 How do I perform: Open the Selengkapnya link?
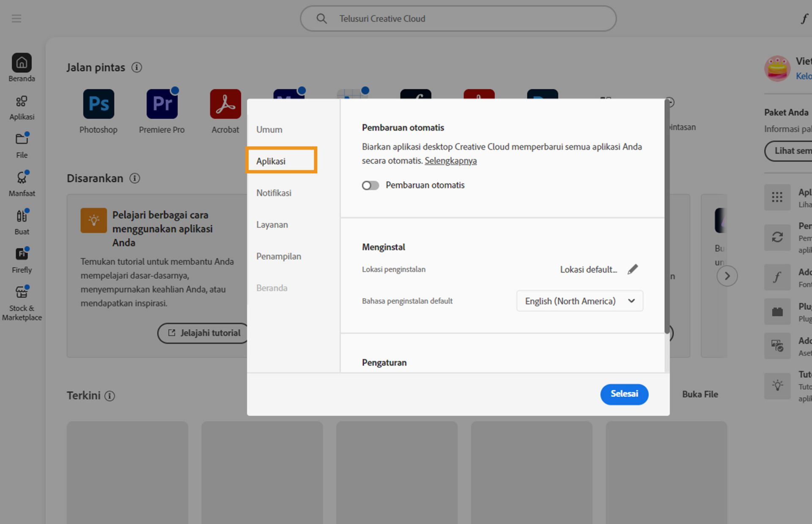pos(450,161)
